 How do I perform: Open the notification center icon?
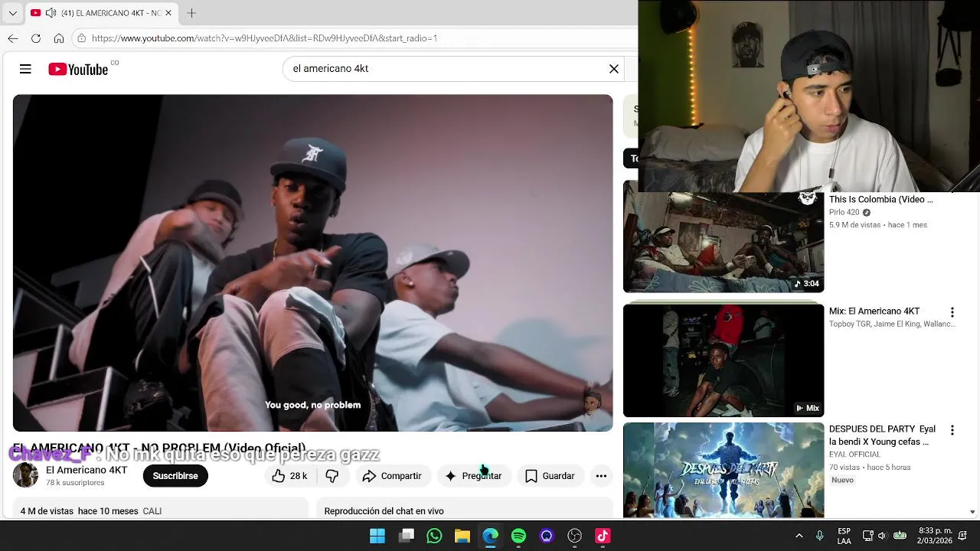963,536
